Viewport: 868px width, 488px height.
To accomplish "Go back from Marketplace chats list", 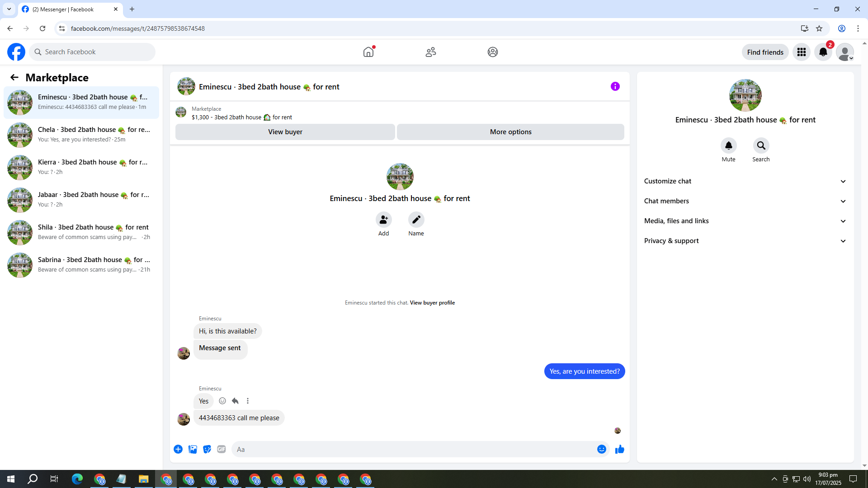I will (14, 77).
